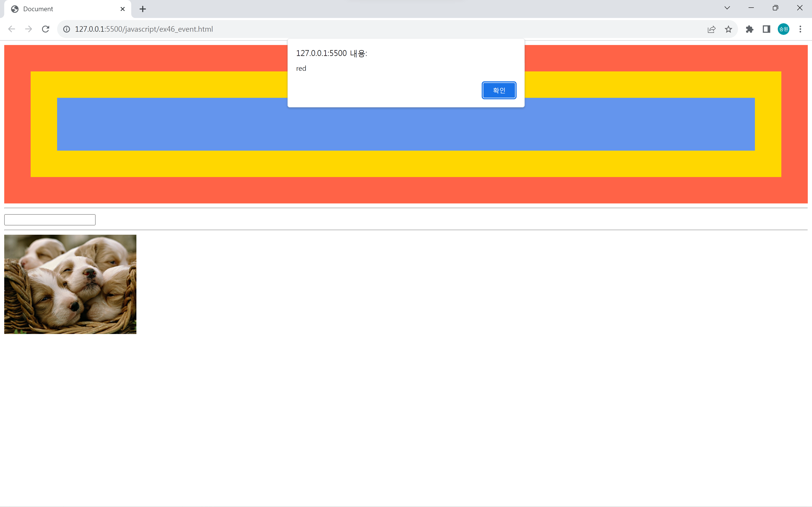Open a new tab
This screenshot has height=507, width=812.
[x=143, y=9]
